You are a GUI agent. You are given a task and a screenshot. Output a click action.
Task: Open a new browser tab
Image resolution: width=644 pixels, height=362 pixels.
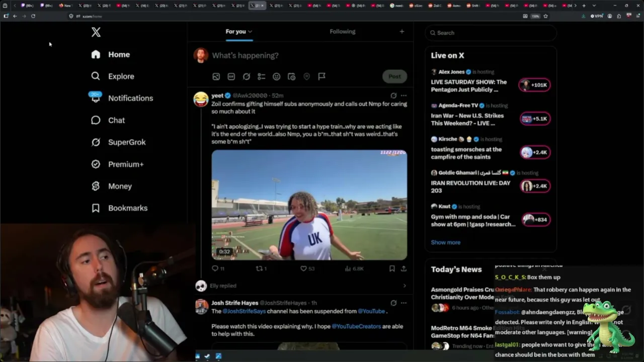click(584, 6)
